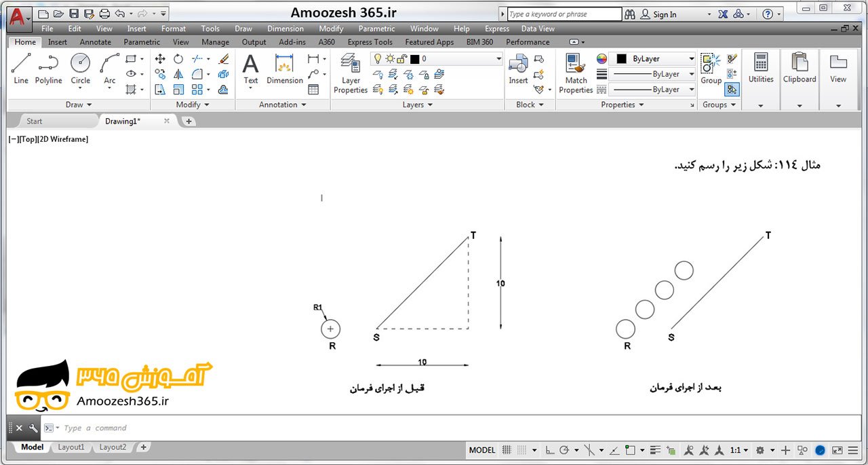Select the Stretch tool
This screenshot has height=465, width=868.
[160, 89]
